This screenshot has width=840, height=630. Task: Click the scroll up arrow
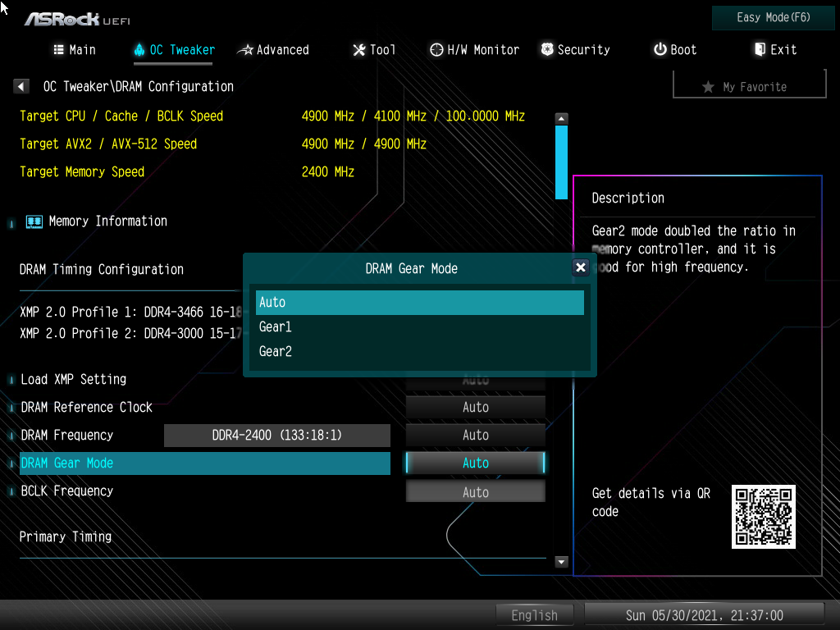(561, 118)
